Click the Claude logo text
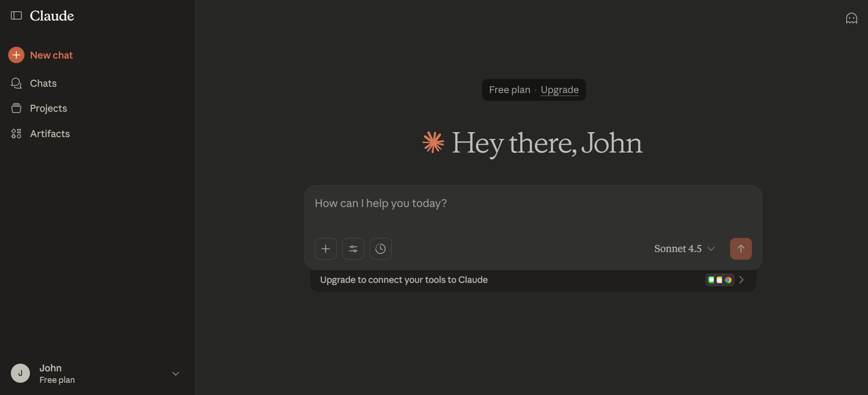 tap(52, 16)
